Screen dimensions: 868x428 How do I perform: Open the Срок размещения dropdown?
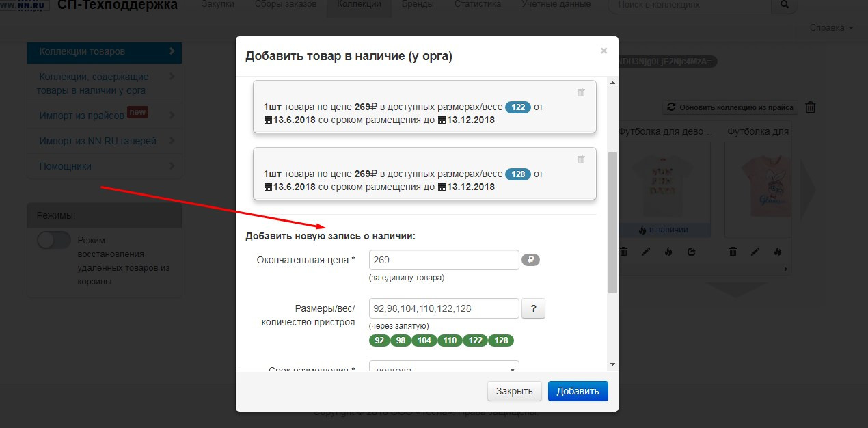[444, 366]
